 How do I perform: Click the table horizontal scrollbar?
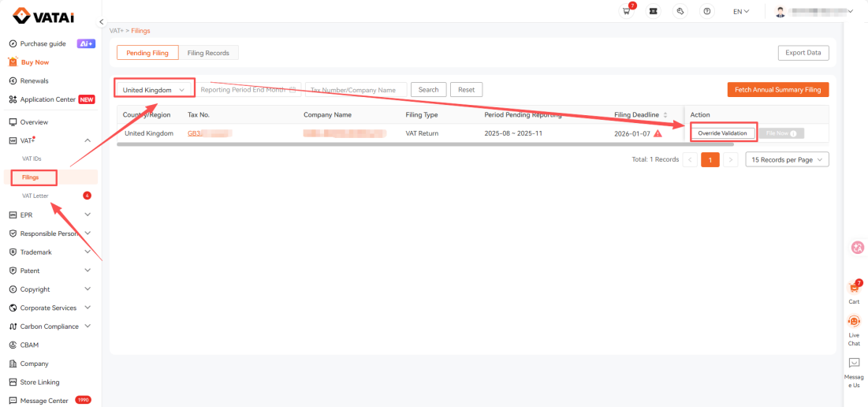tap(425, 144)
